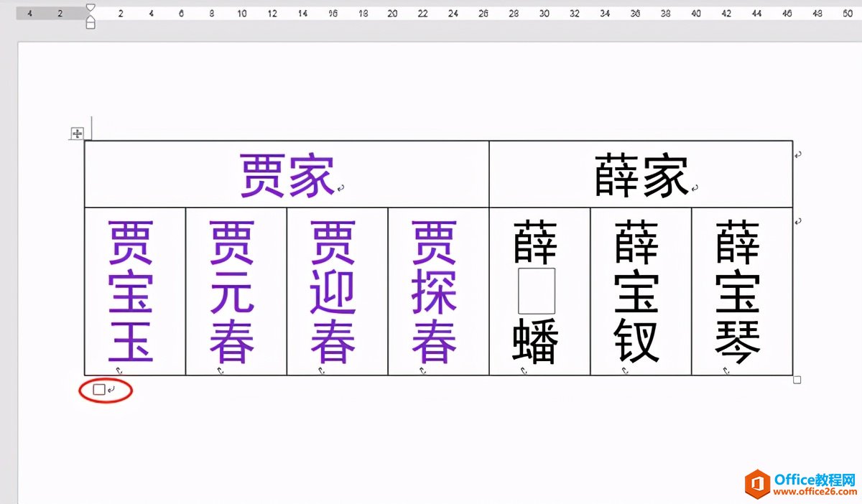Screen dimensions: 862x504
Task: Select the 贾元春 cell
Action: (236, 291)
